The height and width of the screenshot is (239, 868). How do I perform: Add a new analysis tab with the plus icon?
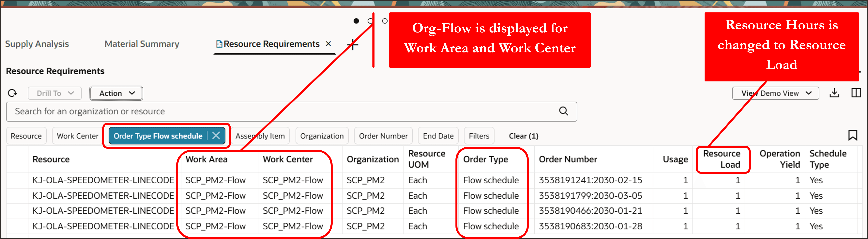coord(352,44)
